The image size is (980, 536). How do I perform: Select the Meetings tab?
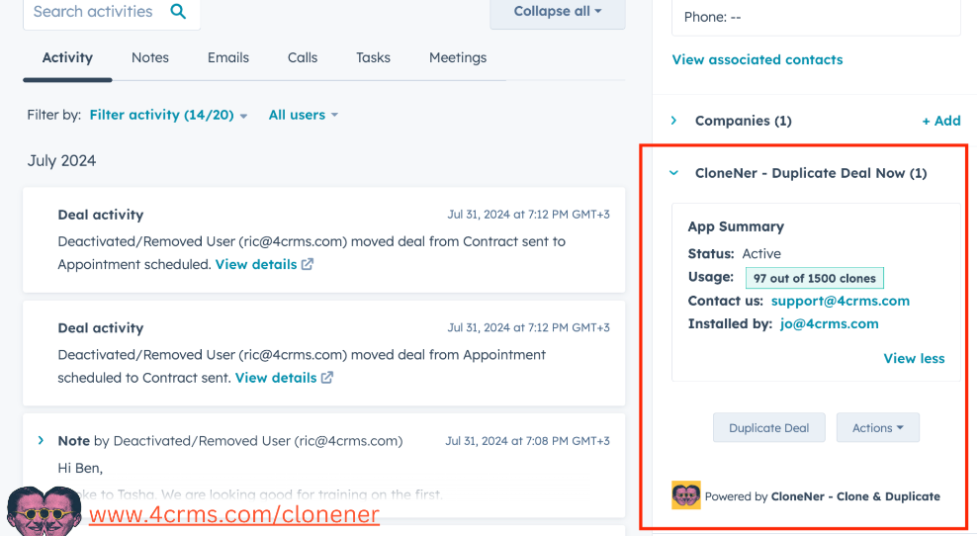click(x=458, y=57)
